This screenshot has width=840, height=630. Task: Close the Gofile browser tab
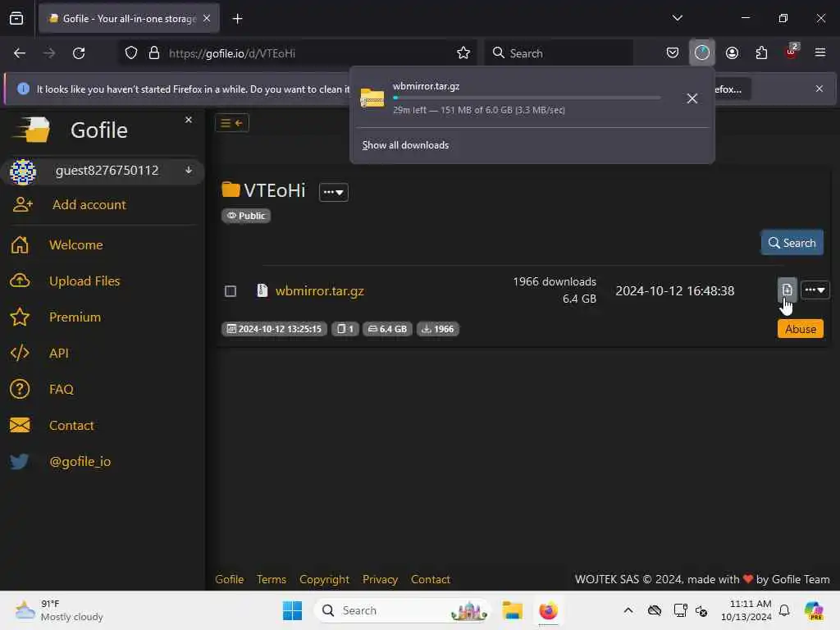pos(207,19)
